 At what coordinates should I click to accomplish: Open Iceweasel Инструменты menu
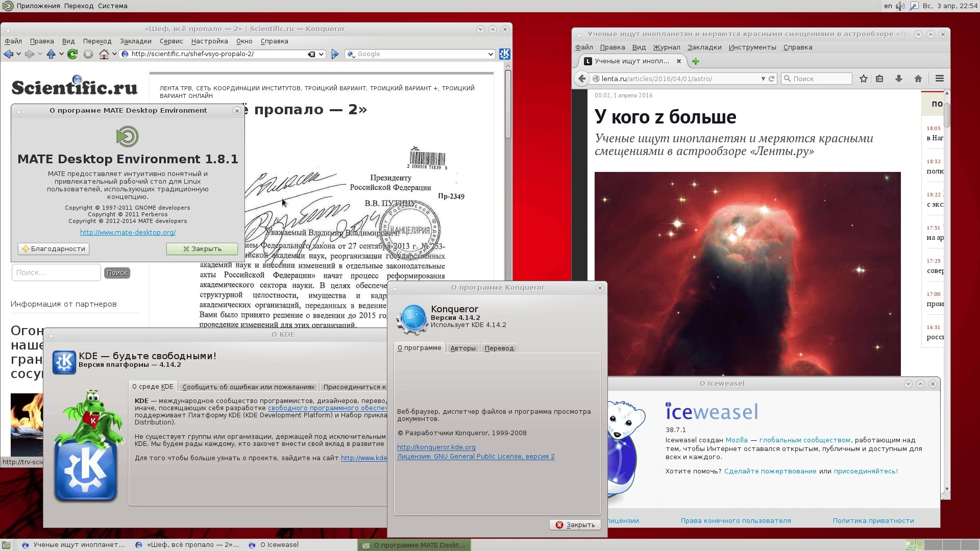tap(752, 47)
